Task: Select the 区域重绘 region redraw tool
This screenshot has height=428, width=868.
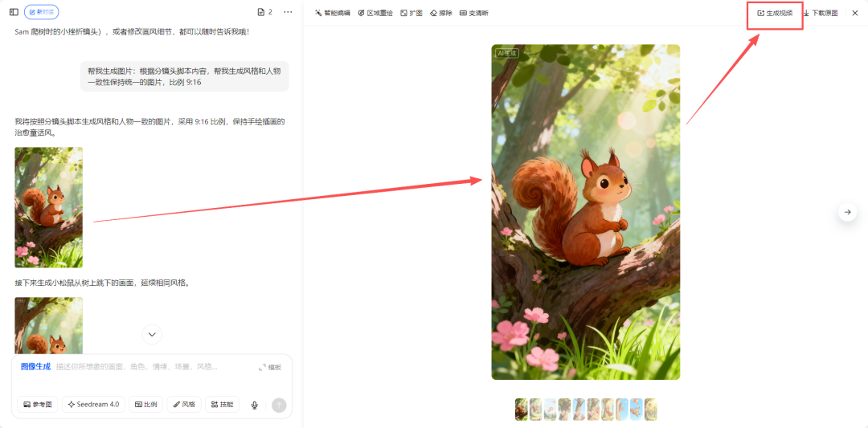Action: 375,13
